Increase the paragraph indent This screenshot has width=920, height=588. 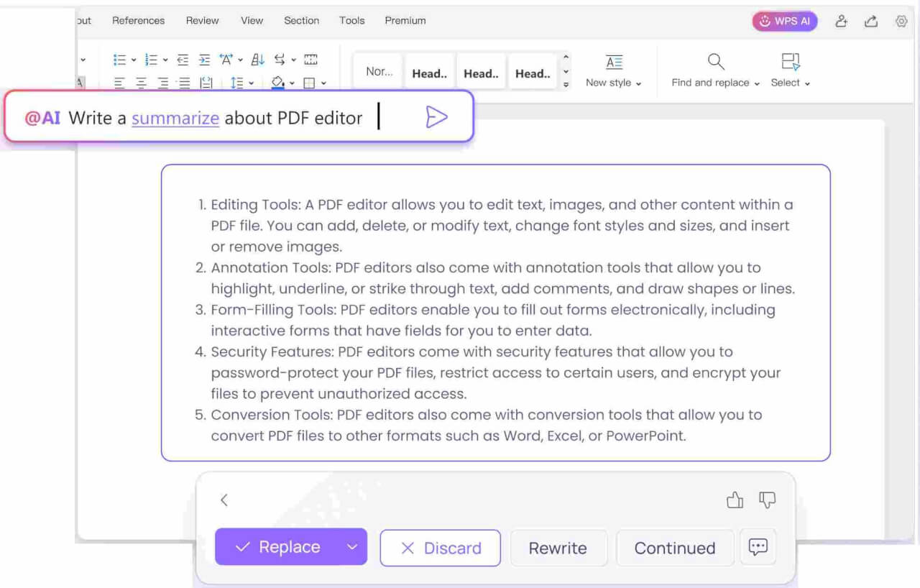(204, 60)
